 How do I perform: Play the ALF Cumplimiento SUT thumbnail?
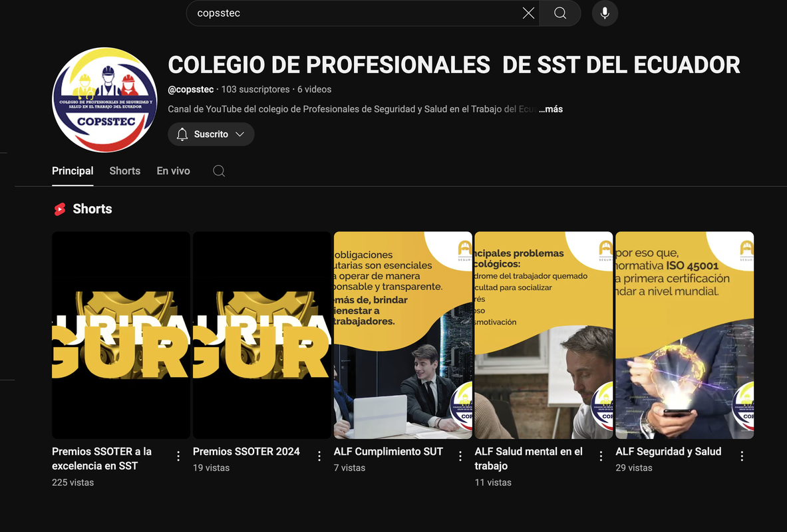(403, 334)
